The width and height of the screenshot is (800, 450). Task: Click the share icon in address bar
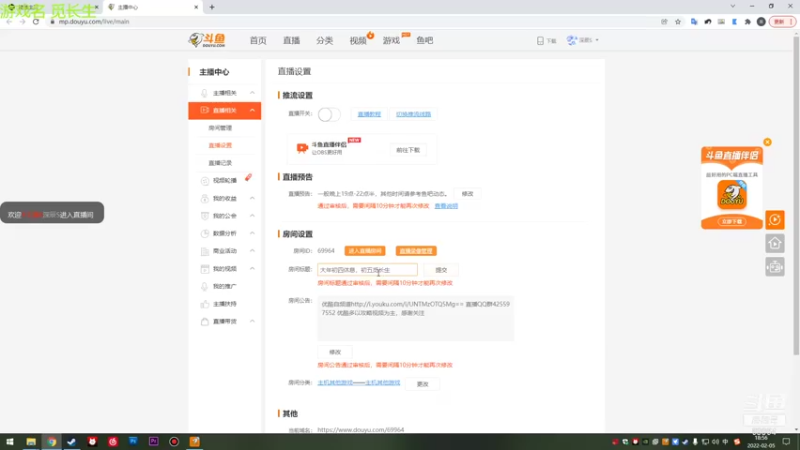point(664,21)
